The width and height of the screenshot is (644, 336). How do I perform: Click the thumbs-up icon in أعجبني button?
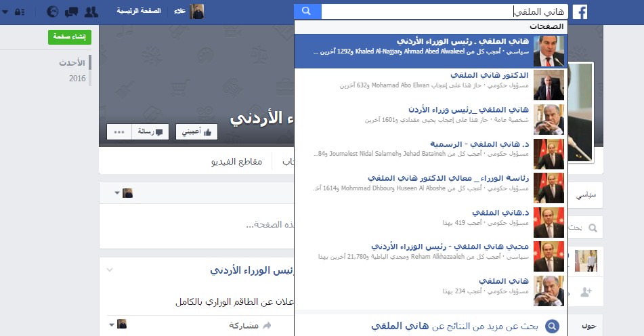point(207,132)
